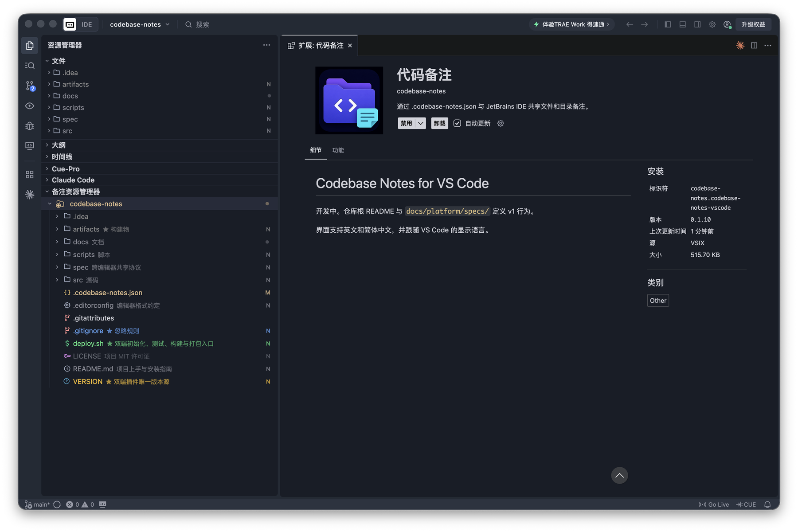The height and width of the screenshot is (532, 798).
Task: Open errors and warnings status indicator
Action: (x=80, y=505)
